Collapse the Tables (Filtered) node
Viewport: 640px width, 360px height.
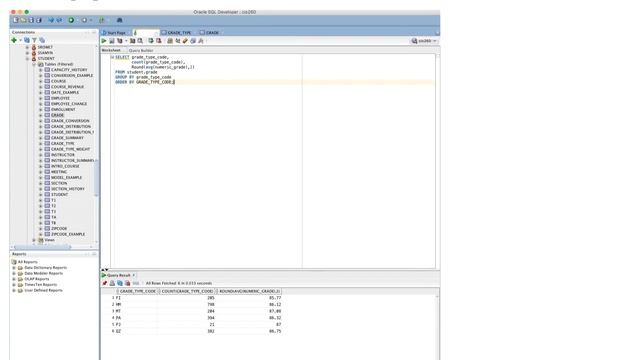pyautogui.click(x=34, y=64)
